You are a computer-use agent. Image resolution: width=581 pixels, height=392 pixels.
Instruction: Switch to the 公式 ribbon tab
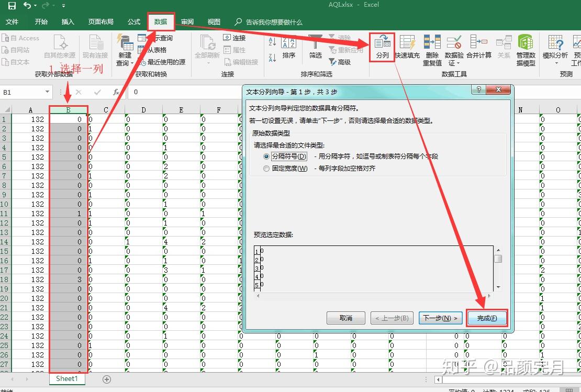click(134, 22)
